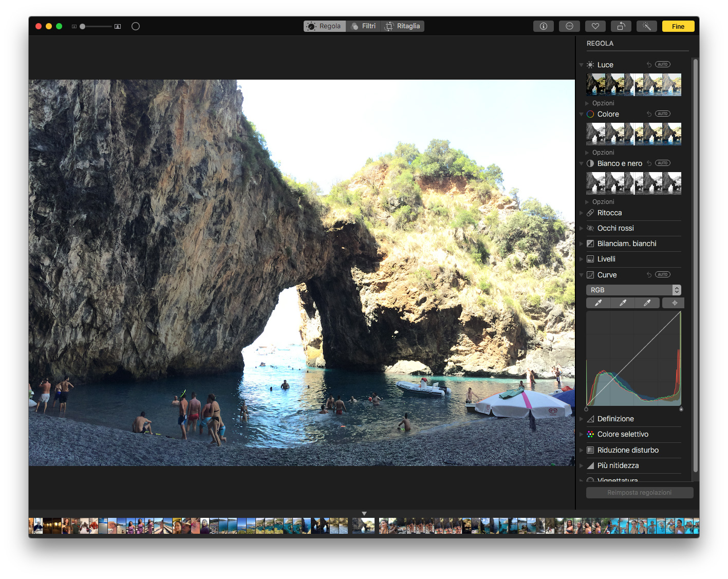728x579 pixels.
Task: Click the Bianco e nero preview strip
Action: [x=633, y=183]
